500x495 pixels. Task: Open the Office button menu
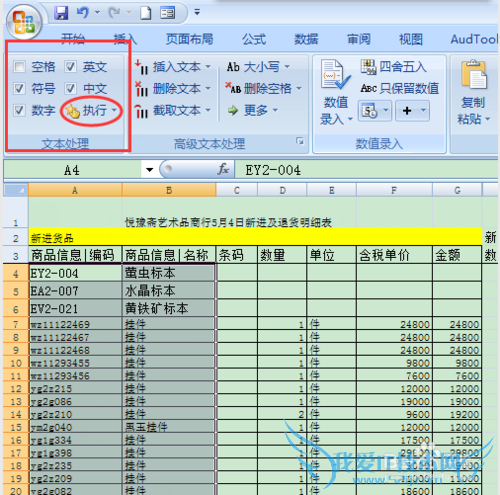point(24,23)
